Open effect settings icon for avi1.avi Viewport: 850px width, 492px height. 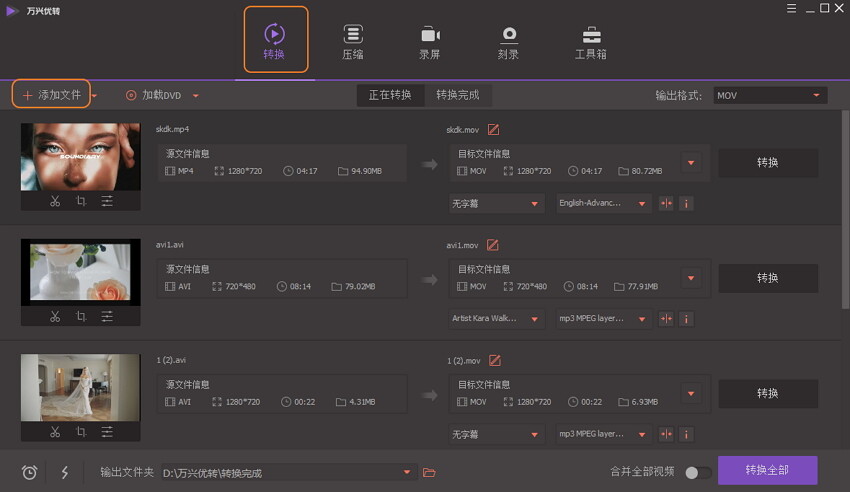coord(107,316)
